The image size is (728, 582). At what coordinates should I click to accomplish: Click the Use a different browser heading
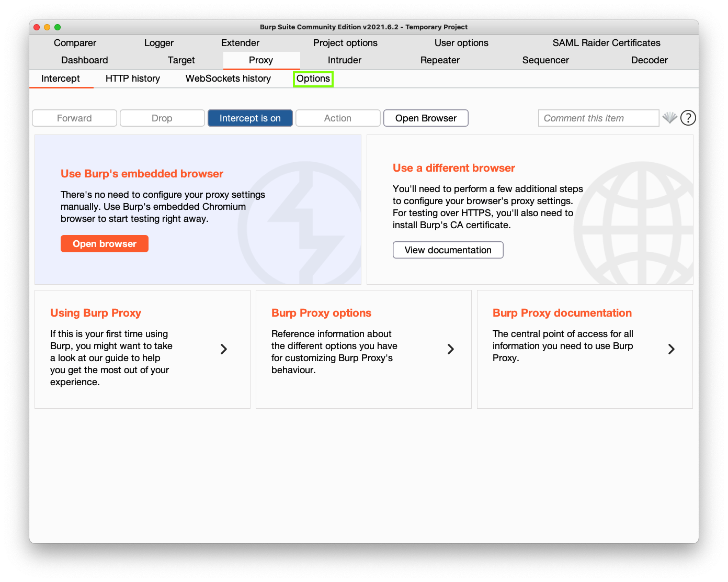454,168
